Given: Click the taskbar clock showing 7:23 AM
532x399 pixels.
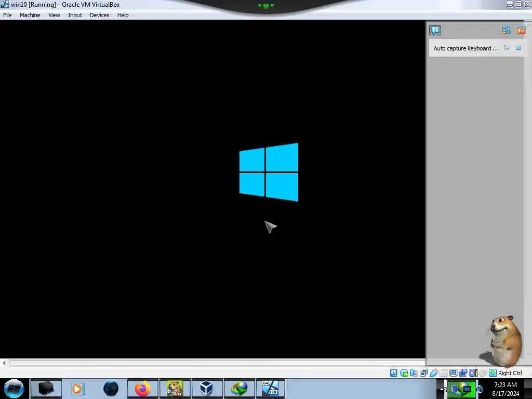Looking at the screenshot, I should click(505, 389).
